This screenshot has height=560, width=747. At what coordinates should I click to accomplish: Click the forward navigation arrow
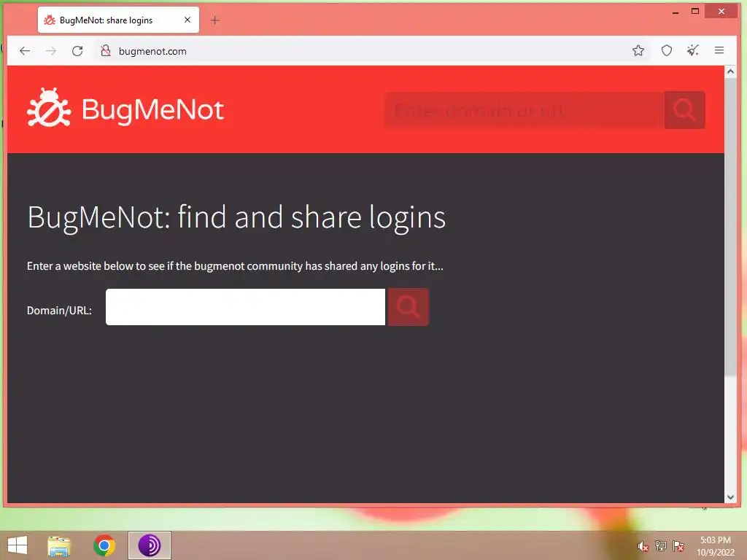(x=51, y=51)
